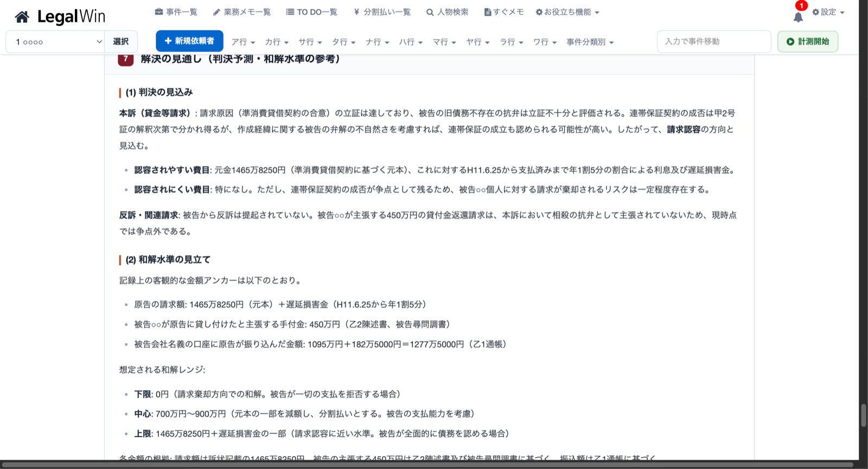868x469 pixels.
Task: Click the vertical scrollbar thumb
Action: coord(863,415)
